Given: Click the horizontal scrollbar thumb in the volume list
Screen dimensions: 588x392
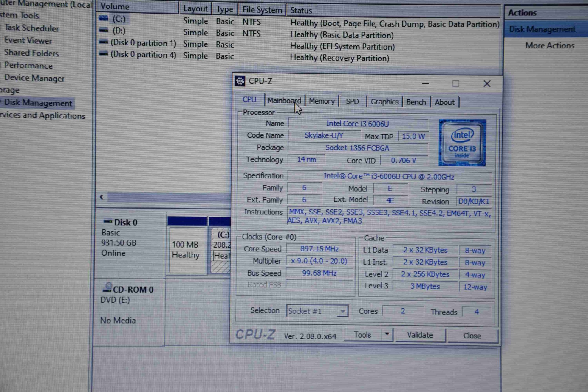Looking at the screenshot, I should pos(169,197).
